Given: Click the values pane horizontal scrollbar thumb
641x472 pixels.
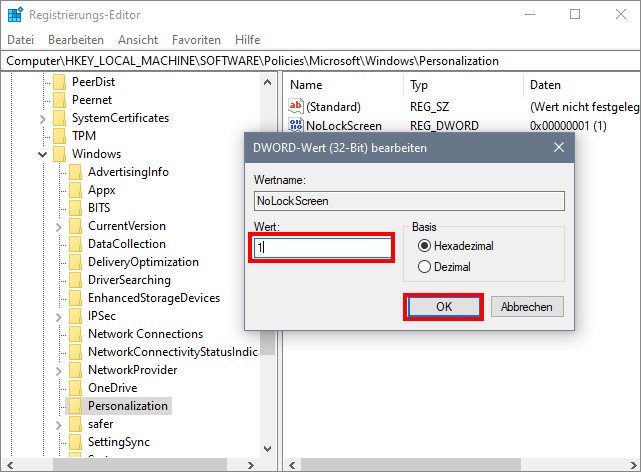Looking at the screenshot, I should coord(411,465).
